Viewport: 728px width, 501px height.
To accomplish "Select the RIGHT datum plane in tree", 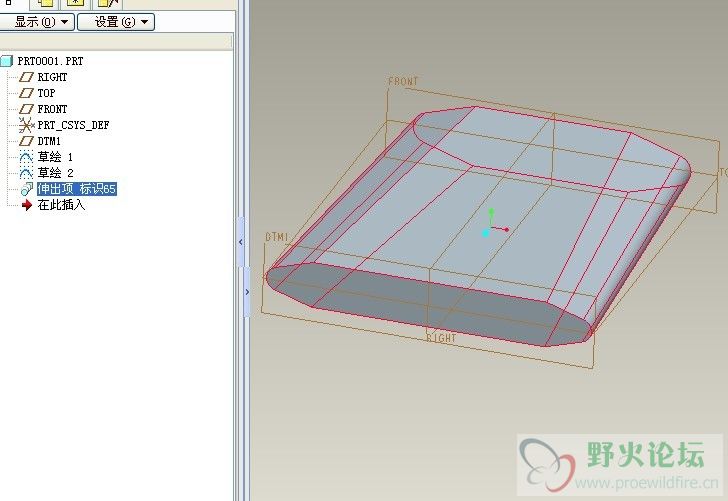I will pyautogui.click(x=52, y=77).
